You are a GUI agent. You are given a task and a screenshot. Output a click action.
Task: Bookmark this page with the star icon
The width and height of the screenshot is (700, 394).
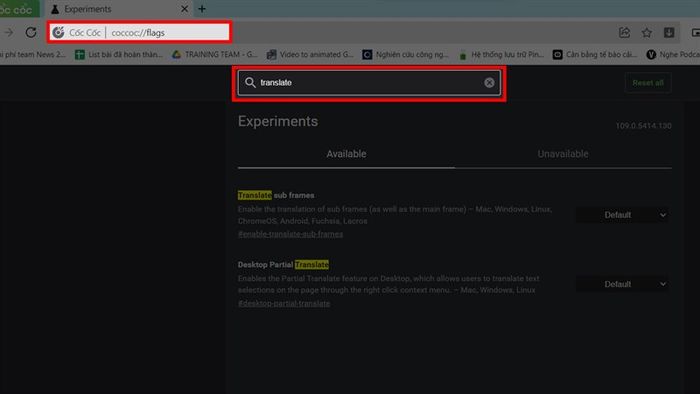pyautogui.click(x=646, y=32)
